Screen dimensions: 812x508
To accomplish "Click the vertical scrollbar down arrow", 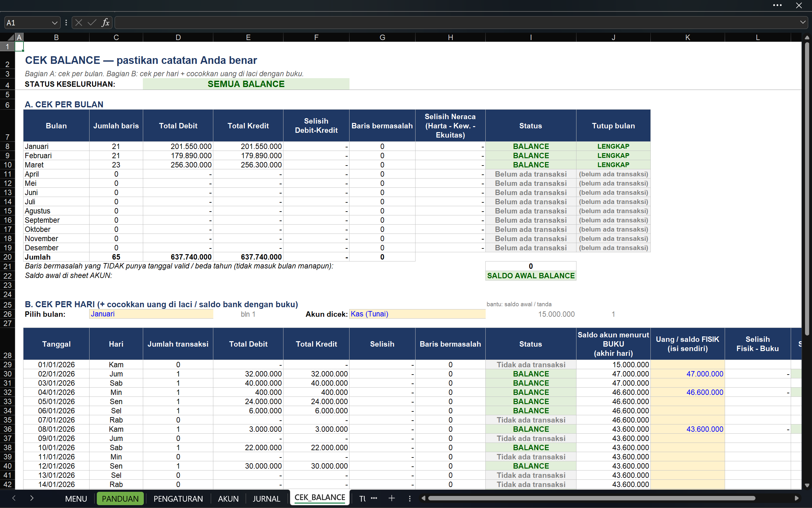I will coord(807,485).
